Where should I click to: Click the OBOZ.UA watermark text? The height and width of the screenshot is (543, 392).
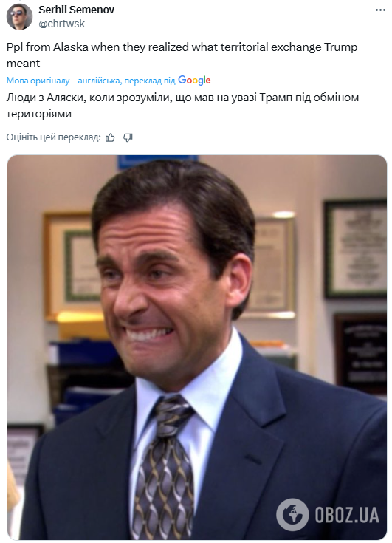click(x=347, y=515)
